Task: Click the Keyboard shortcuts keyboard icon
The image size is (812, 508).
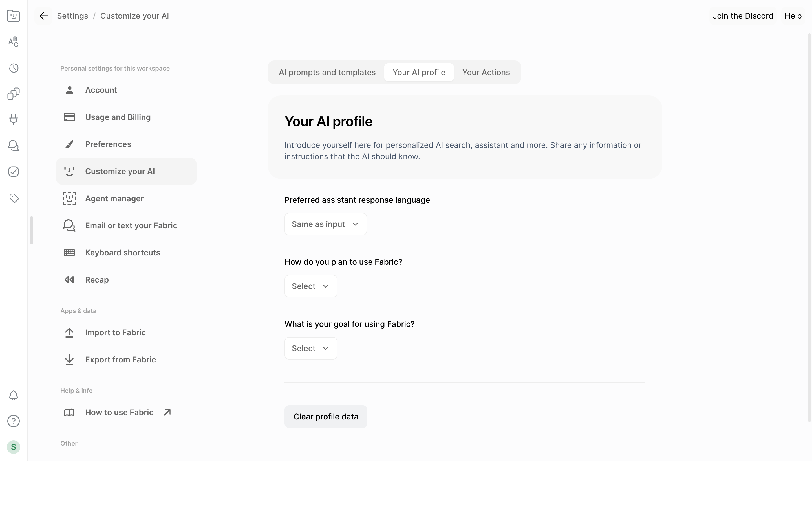Action: click(69, 253)
